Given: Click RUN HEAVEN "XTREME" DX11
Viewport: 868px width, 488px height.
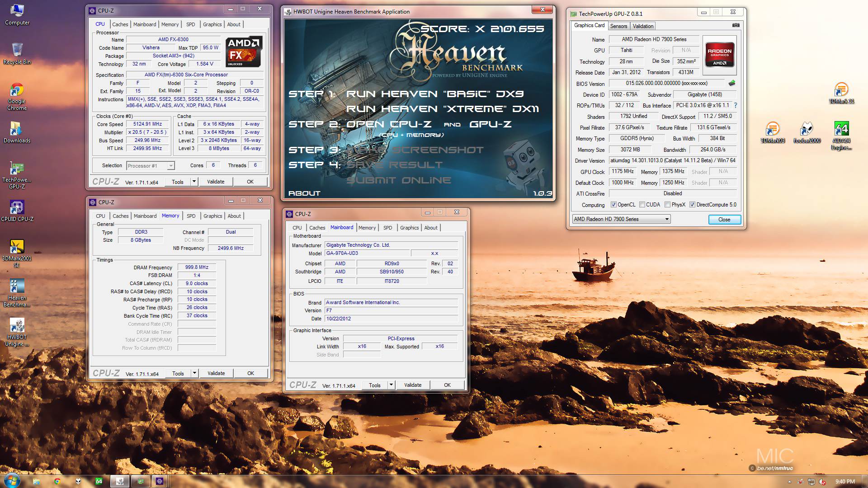Looking at the screenshot, I should (443, 109).
